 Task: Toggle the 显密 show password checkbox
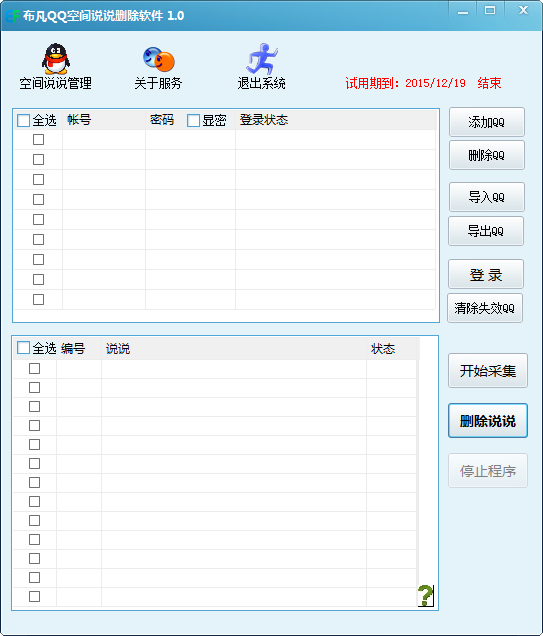pos(193,120)
